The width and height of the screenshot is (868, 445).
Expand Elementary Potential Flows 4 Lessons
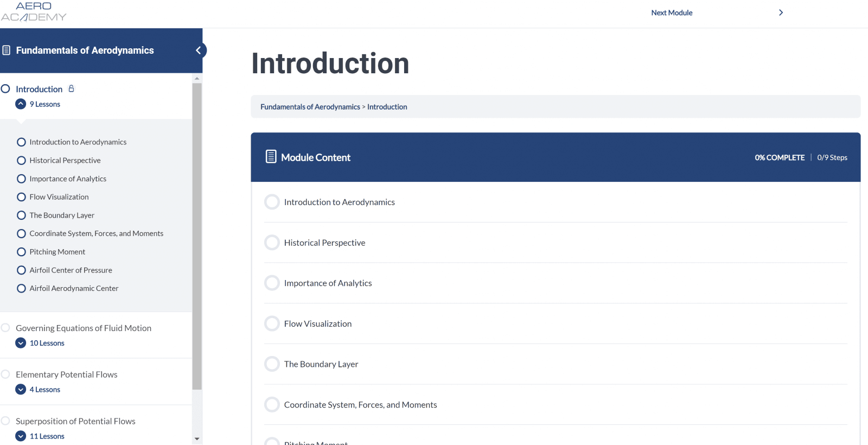point(21,390)
